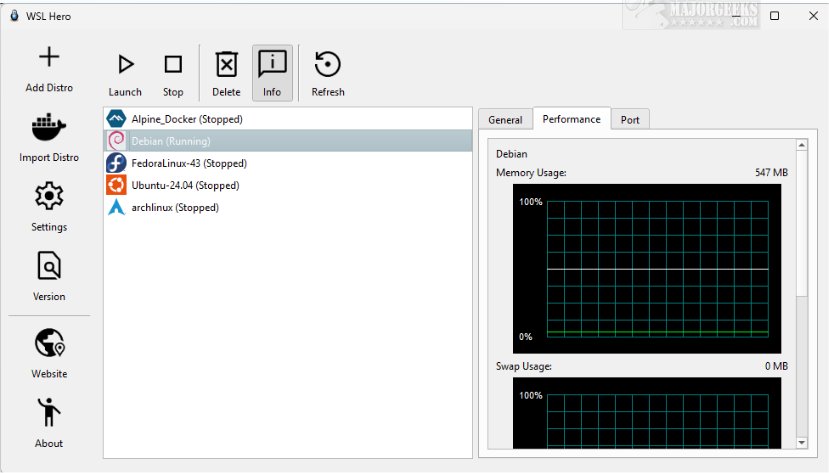829x473 pixels.
Task: Stop the running distro with the Stop icon
Action: point(173,66)
